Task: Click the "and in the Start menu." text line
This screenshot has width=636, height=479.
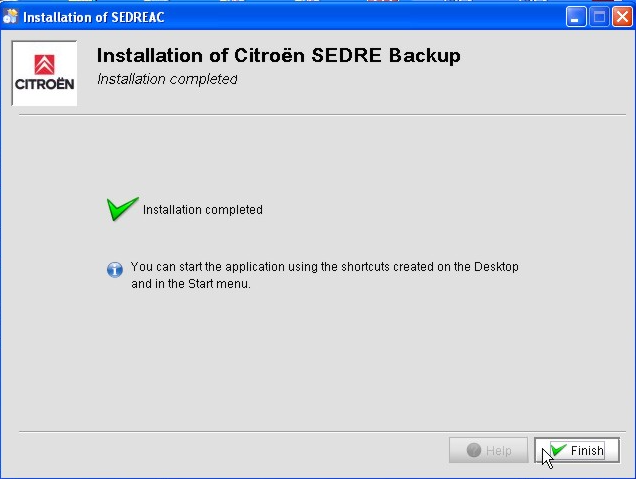Action: [190, 284]
